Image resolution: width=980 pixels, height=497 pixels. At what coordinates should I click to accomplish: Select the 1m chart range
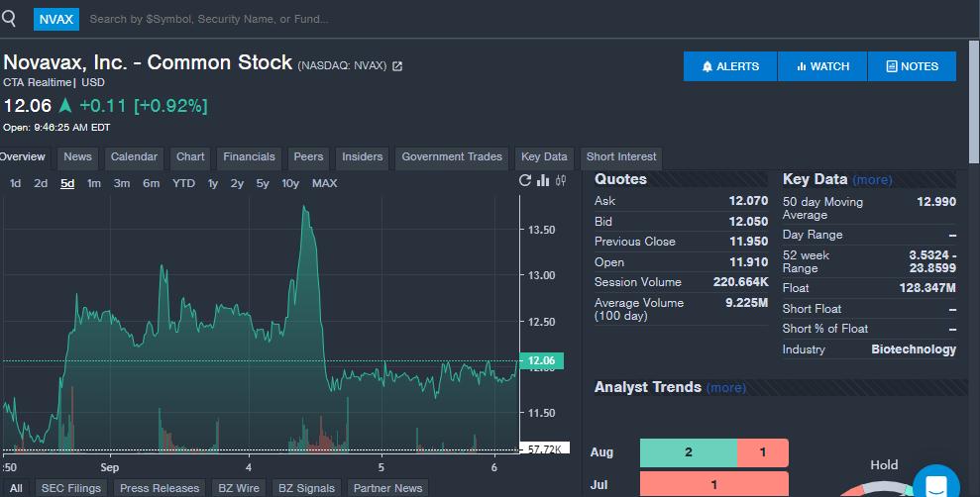coord(94,183)
